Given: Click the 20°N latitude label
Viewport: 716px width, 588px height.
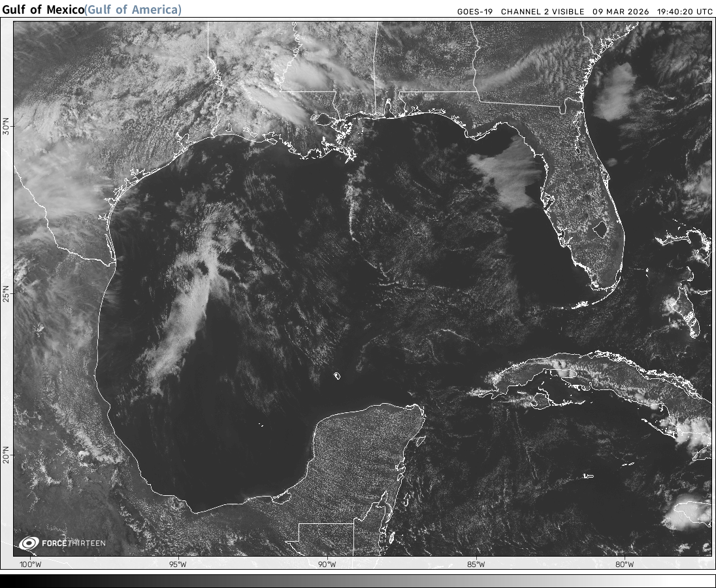Looking at the screenshot, I should pos(7,455).
